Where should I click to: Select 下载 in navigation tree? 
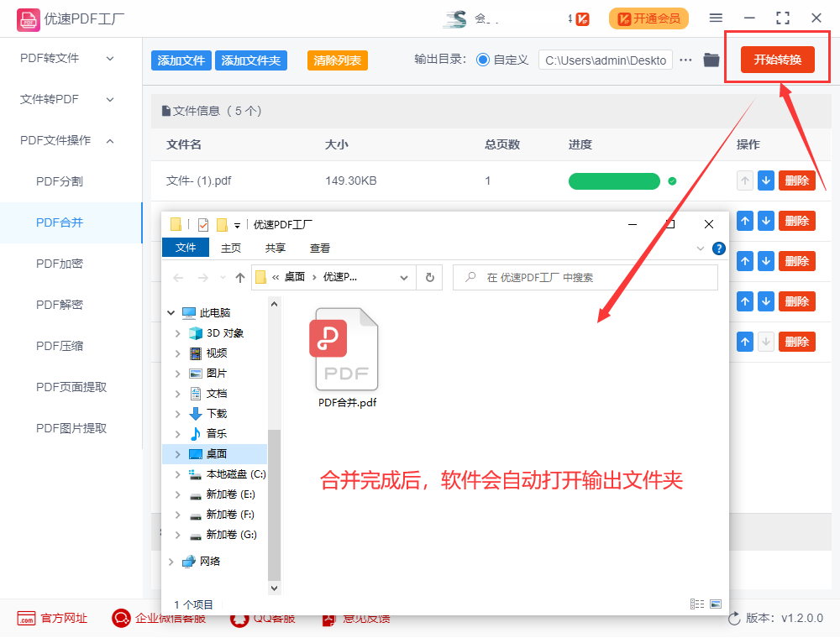tap(217, 414)
